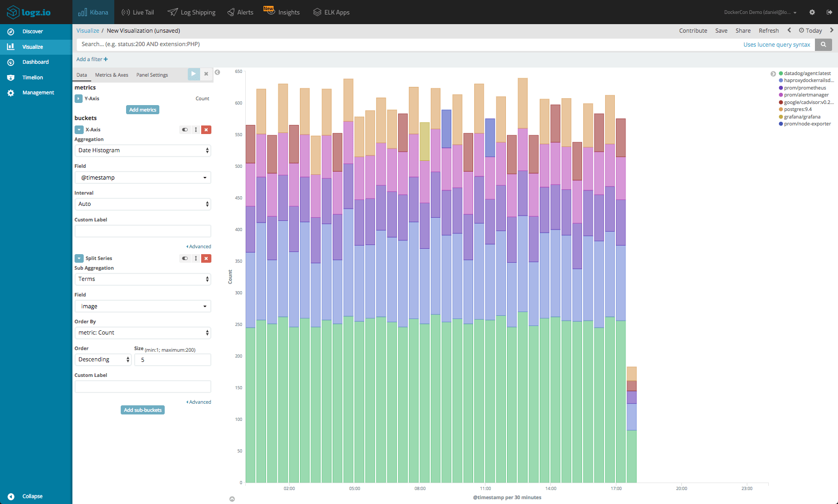
Task: Open account settings gear in top bar
Action: (812, 12)
